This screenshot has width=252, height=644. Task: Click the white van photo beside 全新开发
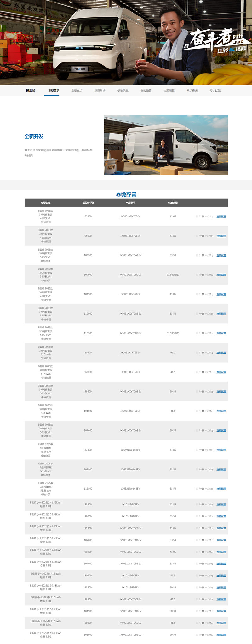166,145
